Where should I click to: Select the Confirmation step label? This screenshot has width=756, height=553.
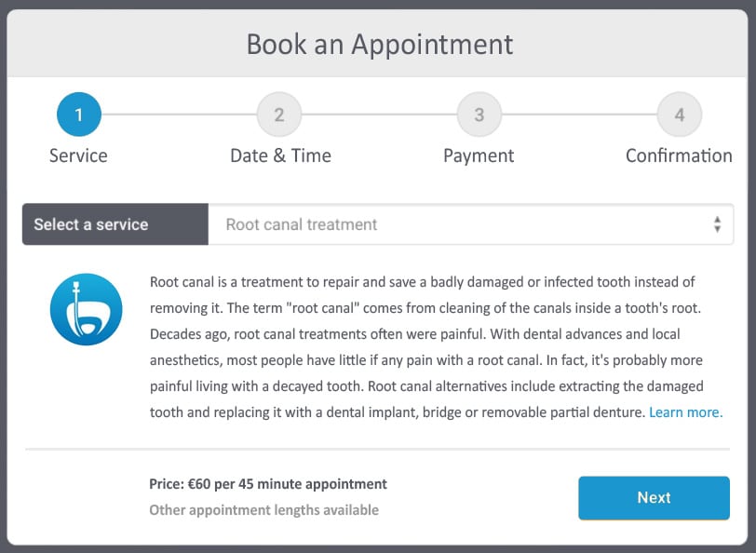[679, 155]
